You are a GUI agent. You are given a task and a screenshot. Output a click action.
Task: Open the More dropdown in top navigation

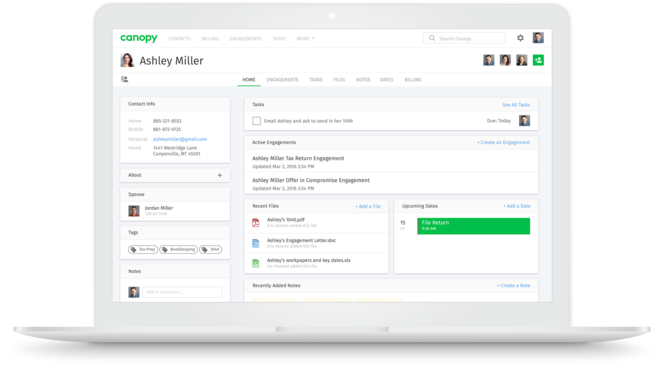(x=306, y=38)
